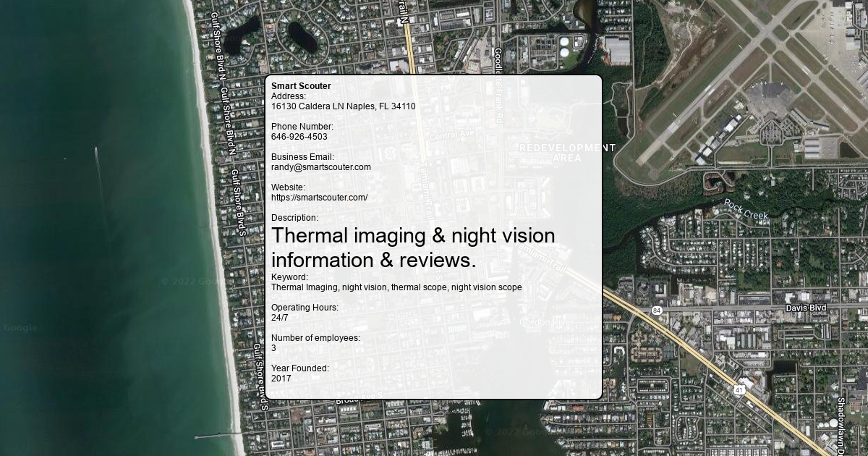Click the route 41 highway shield
Screen dimensions: 868x456
[739, 390]
